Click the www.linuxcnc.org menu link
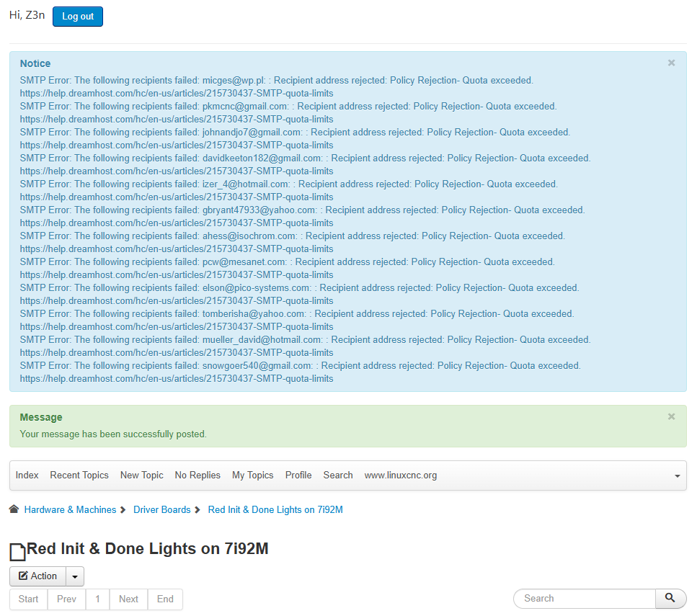 click(400, 476)
